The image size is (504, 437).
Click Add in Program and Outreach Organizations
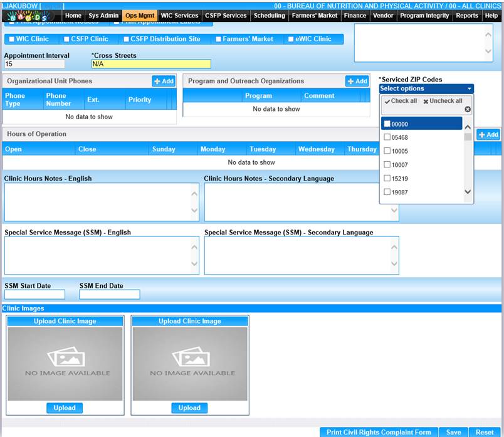click(357, 82)
